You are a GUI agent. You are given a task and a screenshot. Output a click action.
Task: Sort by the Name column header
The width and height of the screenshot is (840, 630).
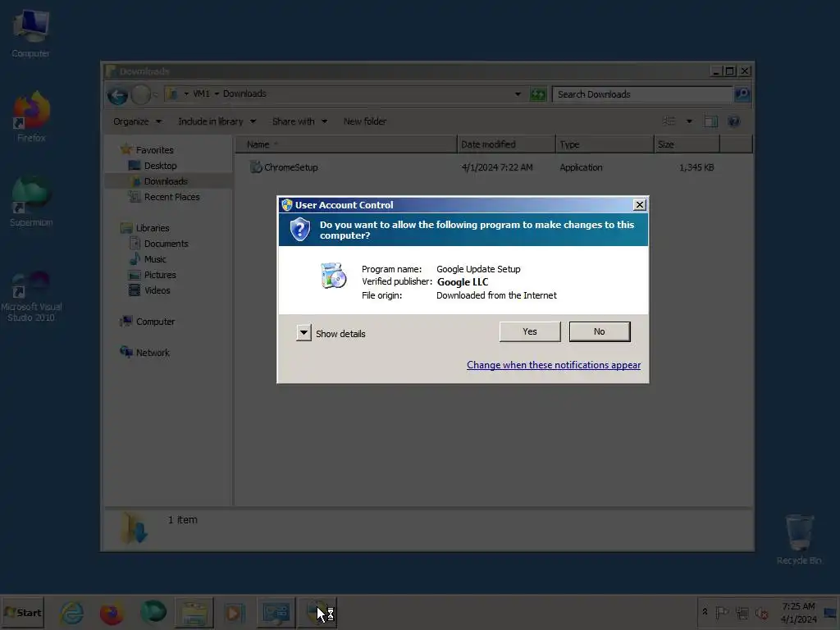(346, 144)
